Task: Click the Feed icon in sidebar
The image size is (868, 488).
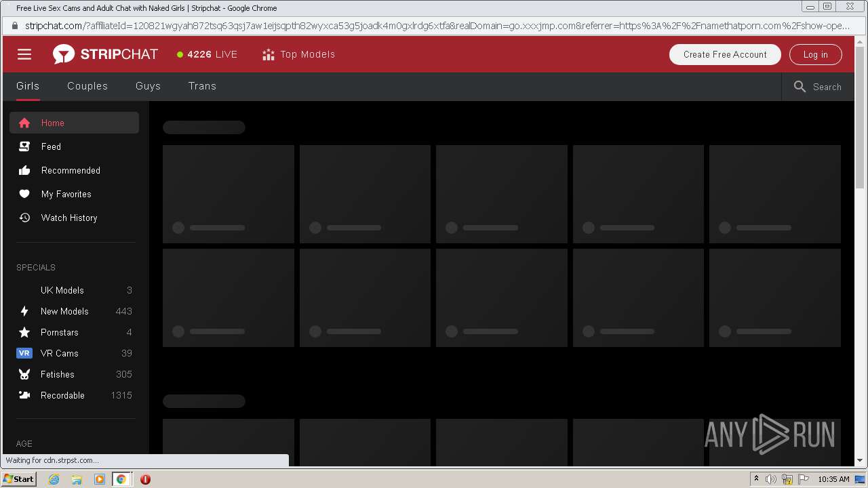Action: (24, 146)
